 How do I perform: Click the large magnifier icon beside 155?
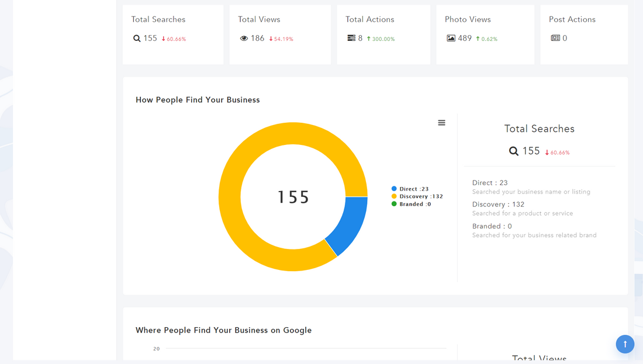click(513, 151)
